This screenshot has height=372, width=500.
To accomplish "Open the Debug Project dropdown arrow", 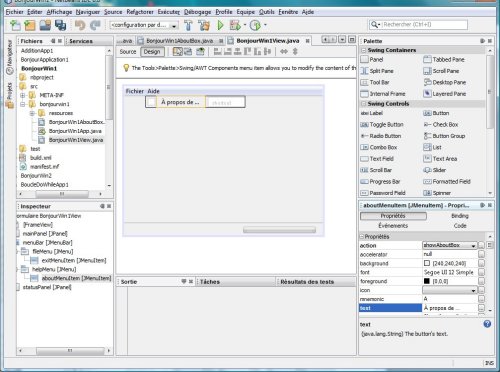I will click(x=245, y=25).
